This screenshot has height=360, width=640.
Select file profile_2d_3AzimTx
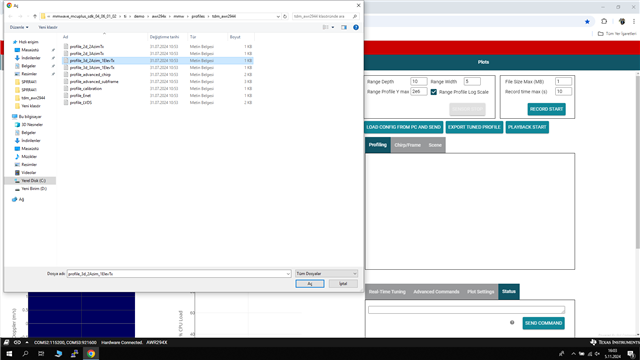tap(87, 53)
